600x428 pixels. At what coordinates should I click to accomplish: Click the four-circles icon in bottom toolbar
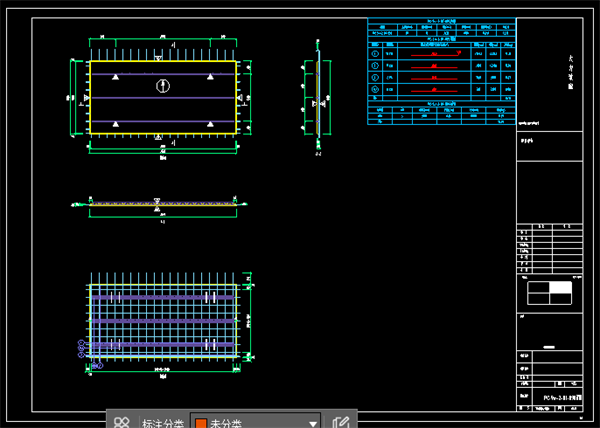tap(122, 423)
